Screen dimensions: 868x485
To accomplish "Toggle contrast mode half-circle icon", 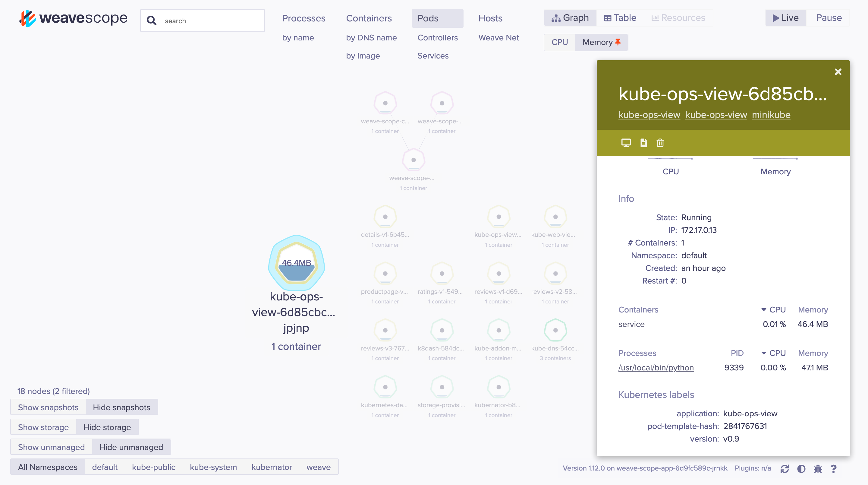I will tap(801, 468).
